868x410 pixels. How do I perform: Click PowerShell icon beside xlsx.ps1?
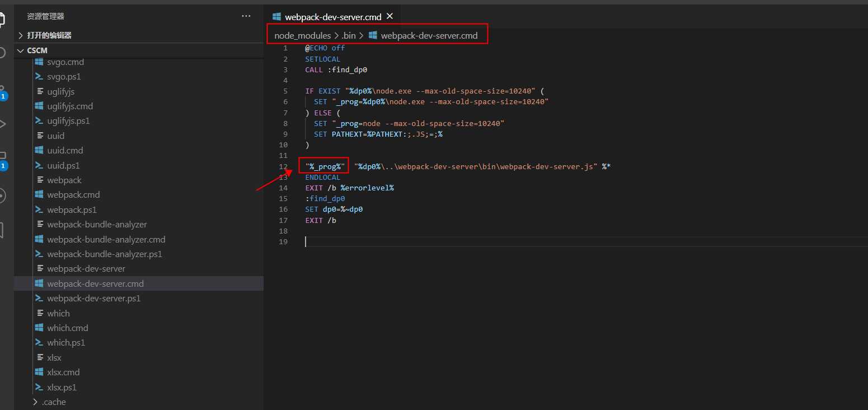tap(39, 387)
